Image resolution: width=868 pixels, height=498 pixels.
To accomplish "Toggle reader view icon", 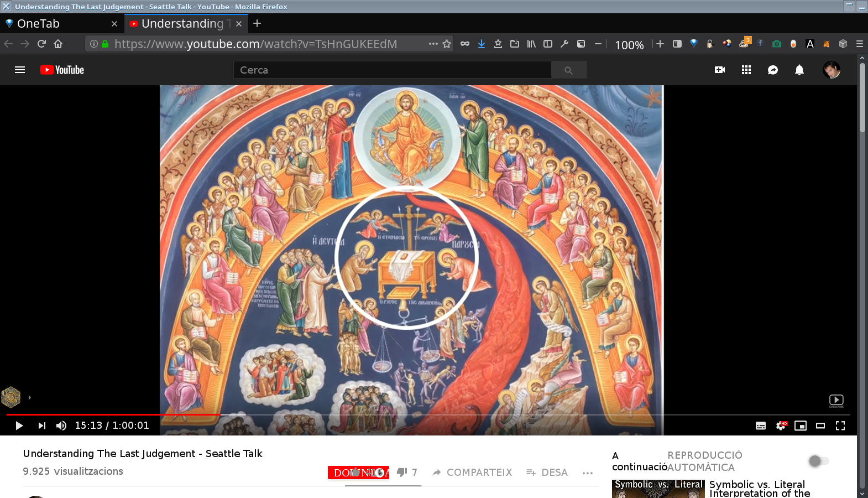I will (677, 44).
